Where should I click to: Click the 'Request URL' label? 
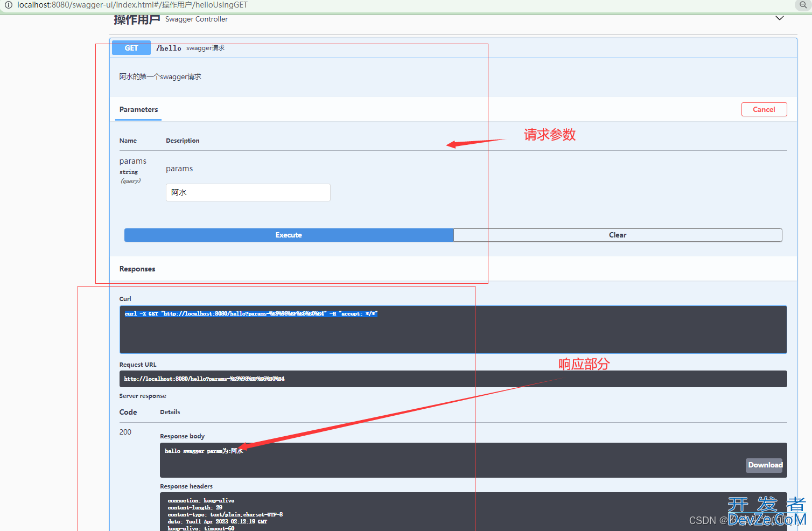click(x=138, y=365)
